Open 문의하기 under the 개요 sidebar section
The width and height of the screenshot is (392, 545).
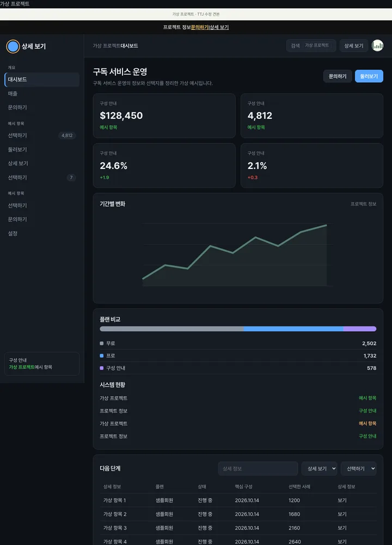coord(42,107)
